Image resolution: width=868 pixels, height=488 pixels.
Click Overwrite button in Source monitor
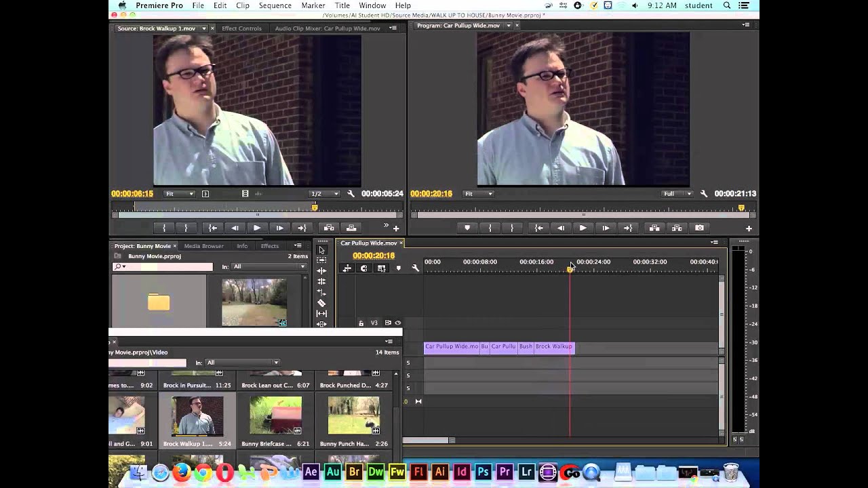click(x=351, y=228)
